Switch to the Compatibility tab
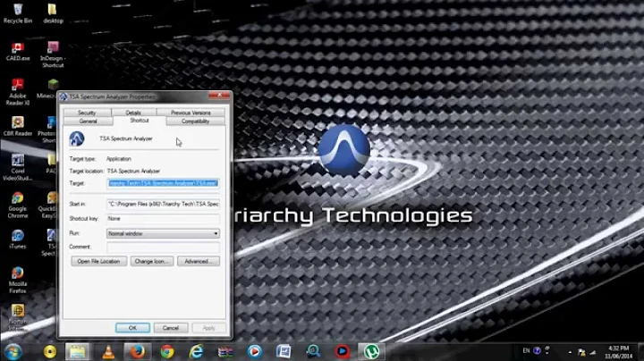This screenshot has width=644, height=361. pos(196,121)
